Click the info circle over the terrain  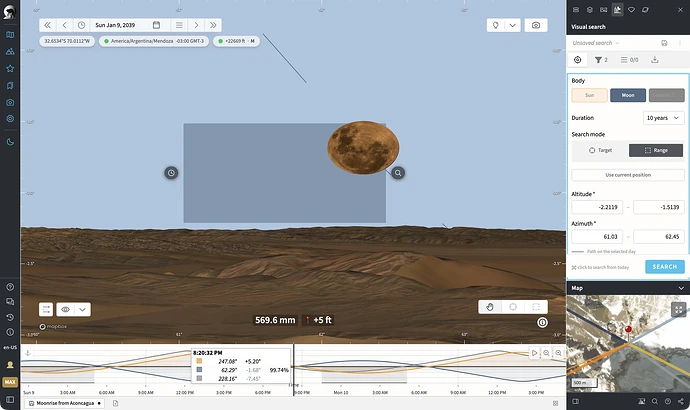(542, 322)
